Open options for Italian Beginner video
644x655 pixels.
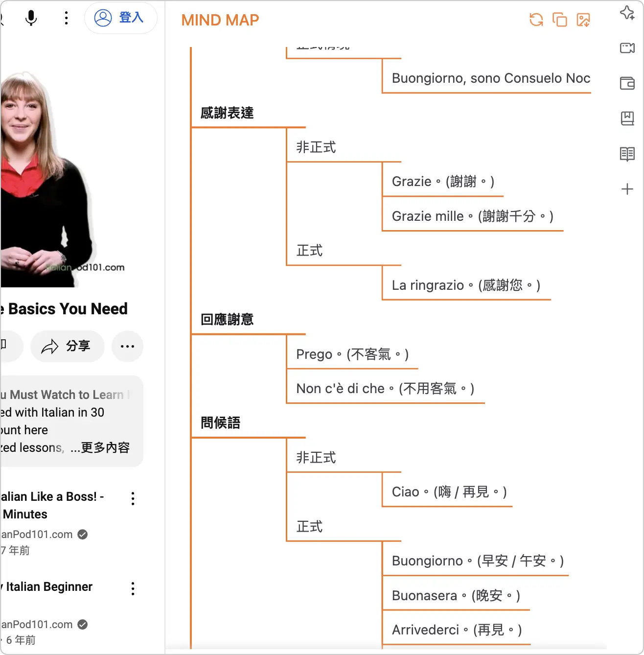(x=133, y=588)
